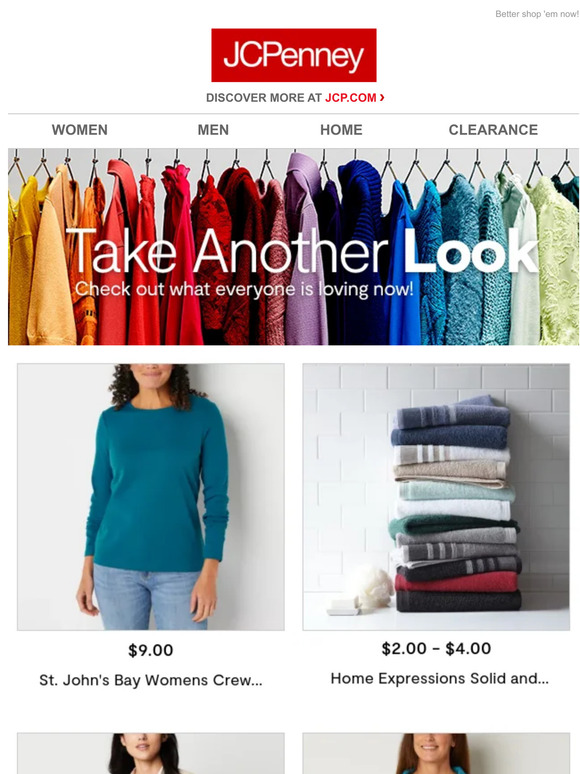
Task: Open St. John's Bay Womens Crew listing
Action: (151, 680)
